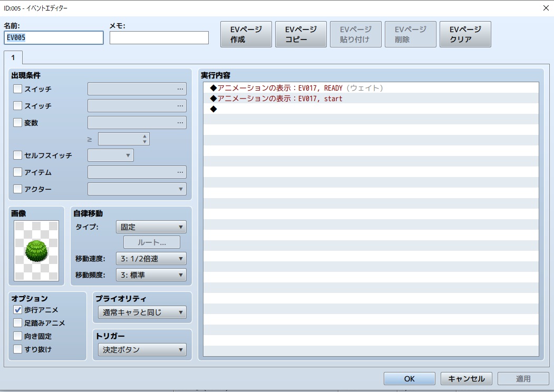Click the ルート... button
Screen dimensions: 554x392
(152, 242)
